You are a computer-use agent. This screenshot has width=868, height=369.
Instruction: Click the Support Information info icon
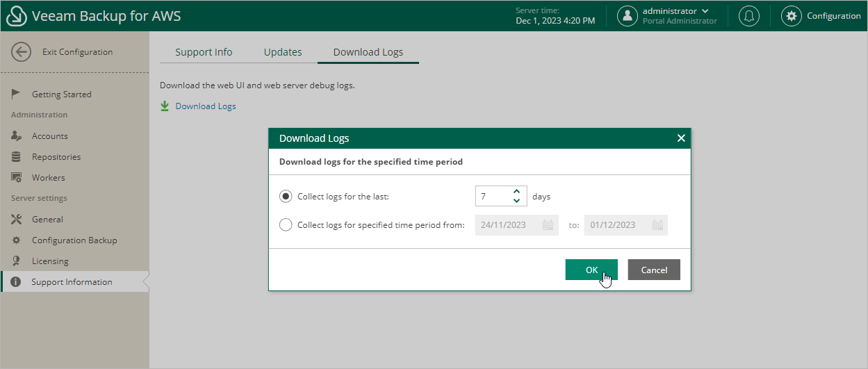[x=16, y=282]
